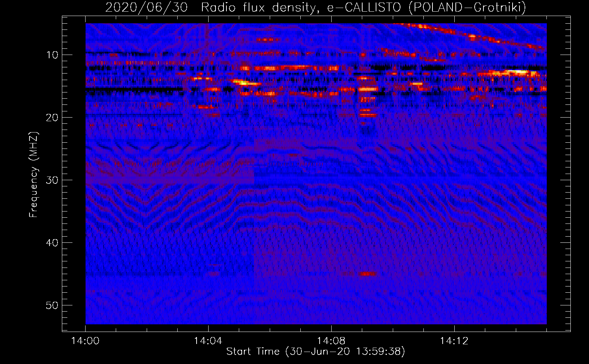
Task: Click the 50 MHz frequency tick label
Action: tap(52, 305)
